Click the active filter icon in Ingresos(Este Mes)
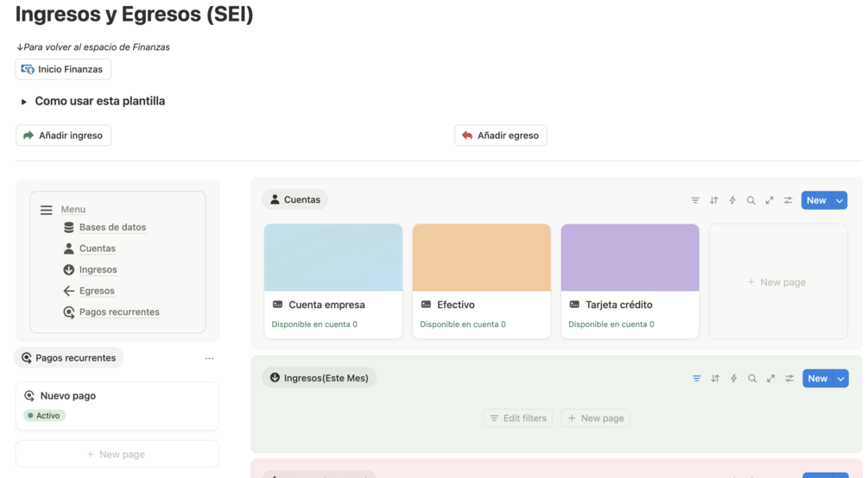This screenshot has width=868, height=478. pyautogui.click(x=696, y=379)
